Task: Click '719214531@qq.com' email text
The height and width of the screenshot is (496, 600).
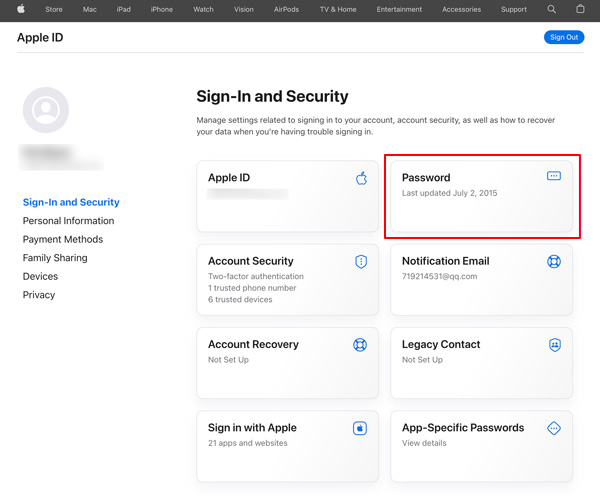Action: coord(439,276)
